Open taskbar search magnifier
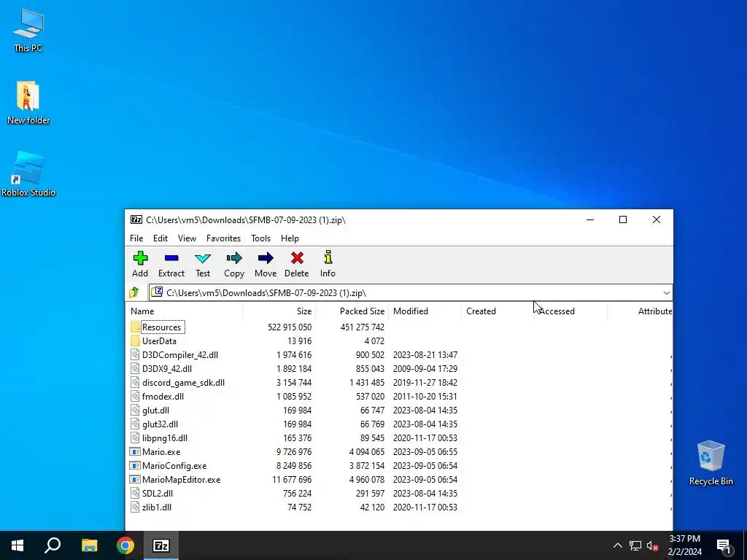Screen dimensions: 747x560 point(53,545)
